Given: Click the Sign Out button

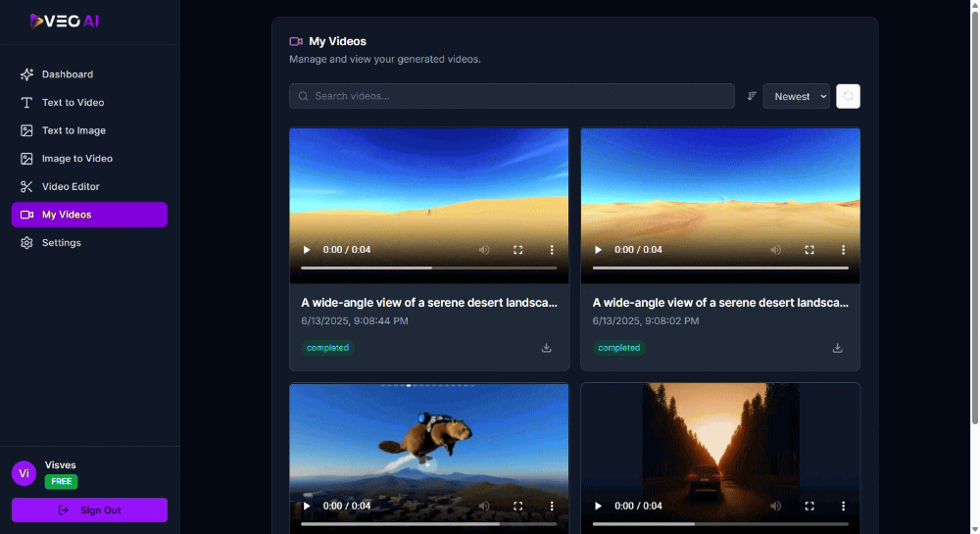Looking at the screenshot, I should point(89,510).
